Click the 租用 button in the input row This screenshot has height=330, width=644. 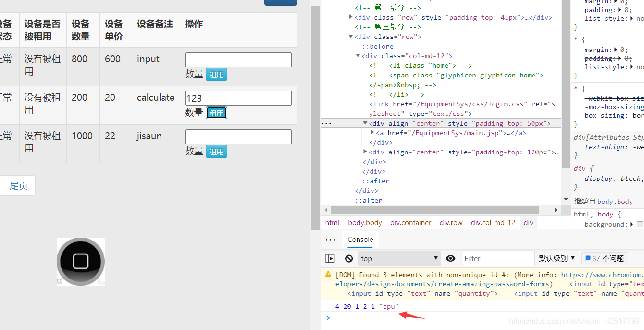[216, 75]
